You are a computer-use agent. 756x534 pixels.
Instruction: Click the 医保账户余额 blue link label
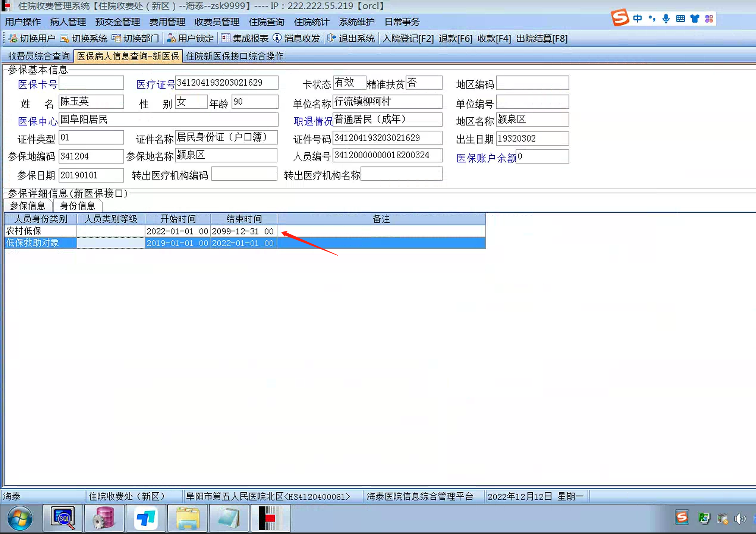[x=486, y=158]
